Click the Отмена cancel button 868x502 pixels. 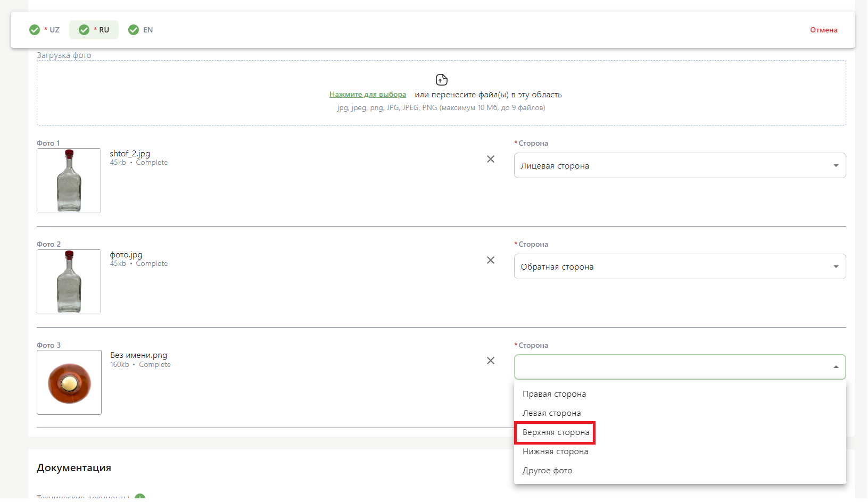coord(823,30)
